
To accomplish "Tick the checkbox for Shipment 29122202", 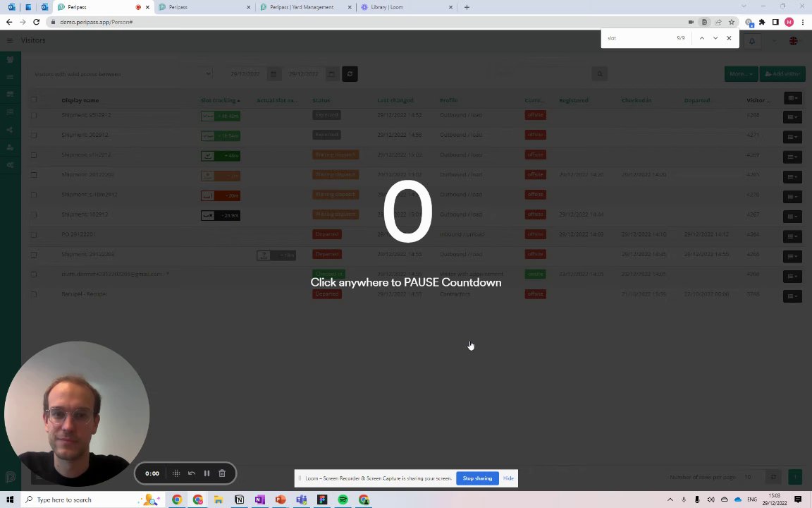I will click(x=34, y=175).
